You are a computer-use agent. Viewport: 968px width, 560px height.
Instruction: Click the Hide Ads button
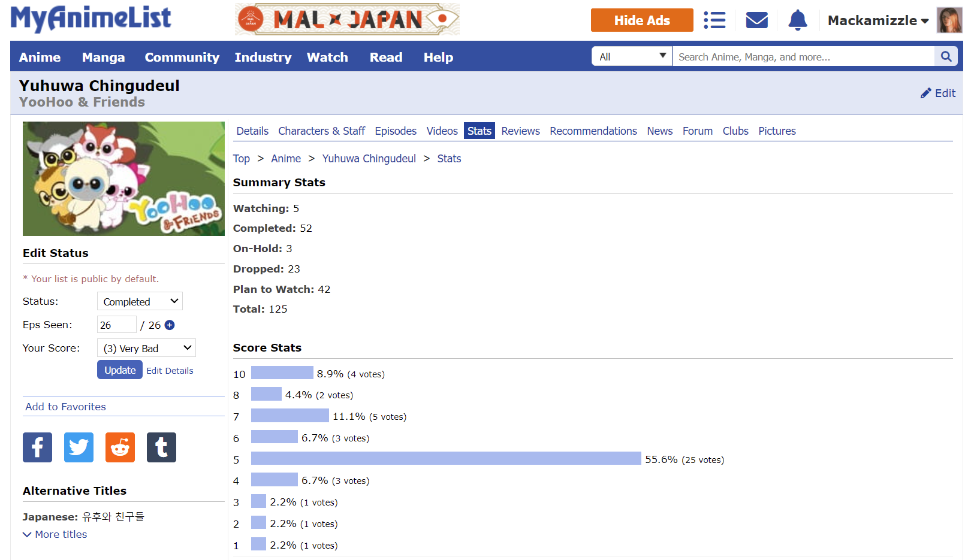coord(642,20)
